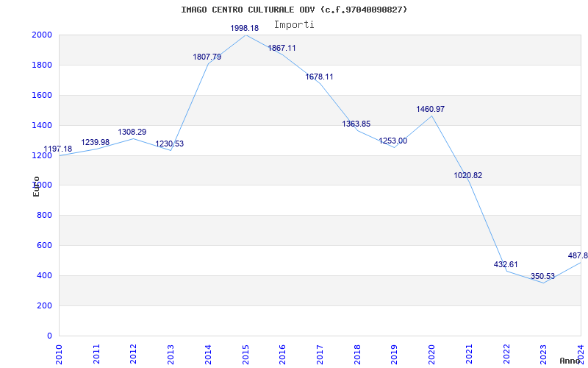
Task: Click the x-axis year 2011
Action: click(x=96, y=354)
